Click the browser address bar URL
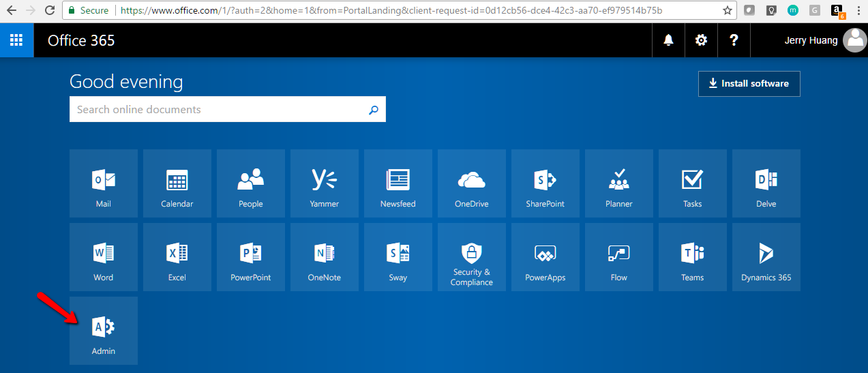This screenshot has height=373, width=868. (391, 10)
